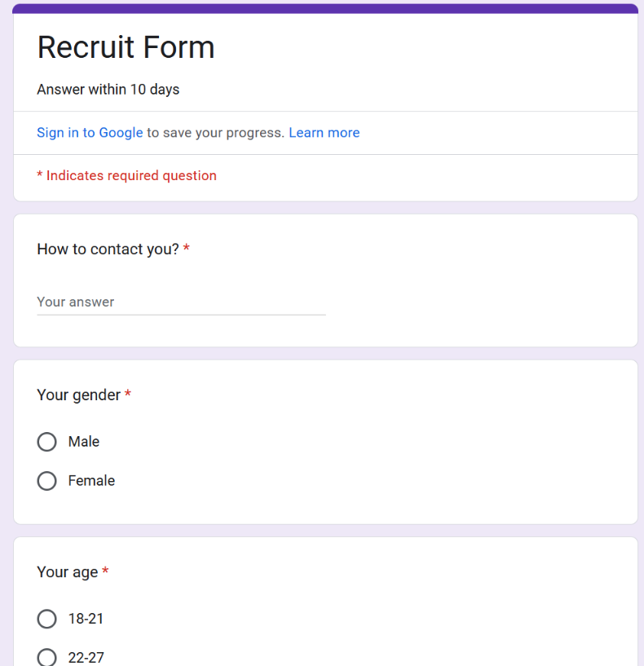Click the red asterisk beside Your age
The height and width of the screenshot is (666, 644).
coord(105,571)
